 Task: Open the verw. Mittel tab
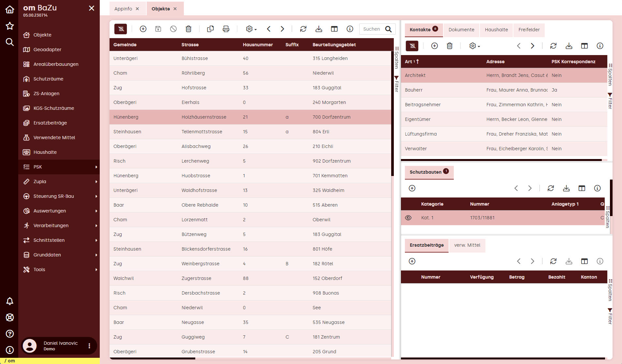click(467, 245)
